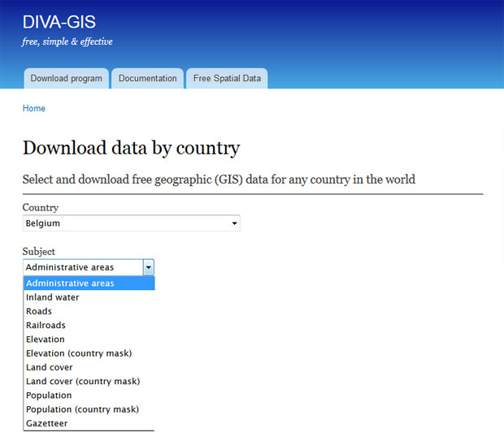The width and height of the screenshot is (504, 437).
Task: Select Land cover option
Action: [89, 367]
